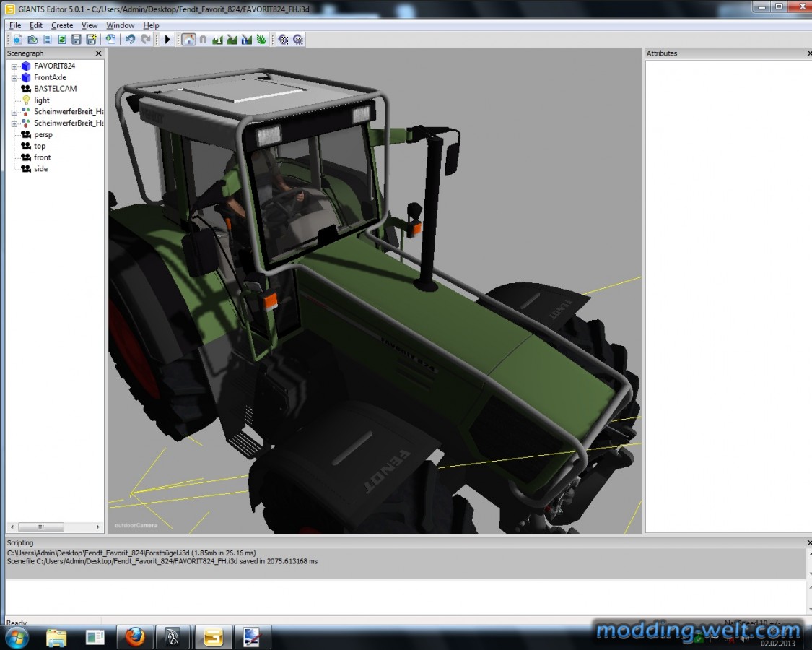Viewport: 812px width, 650px height.
Task: Select FrontAxle in the scenegraph
Action: 50,77
